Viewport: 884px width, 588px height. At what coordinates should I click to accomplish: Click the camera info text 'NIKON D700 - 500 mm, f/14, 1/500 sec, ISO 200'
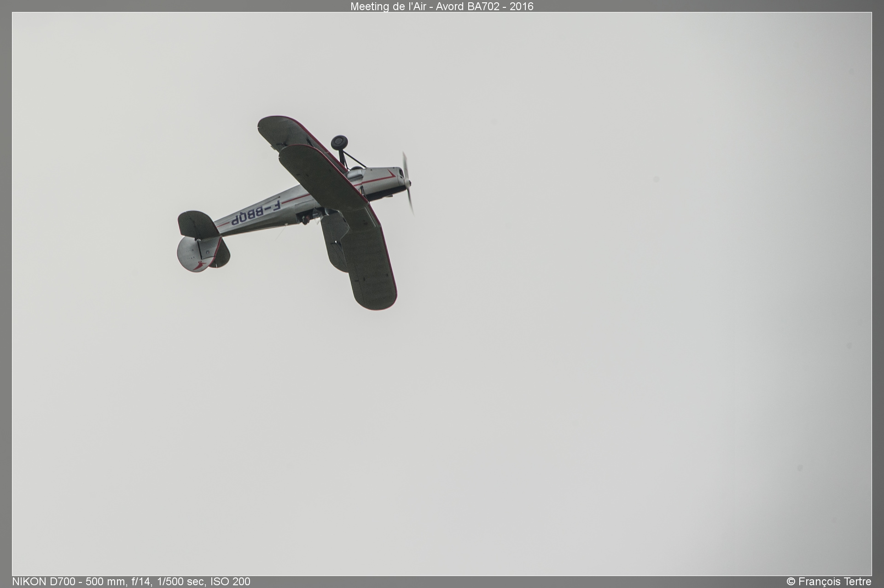tap(131, 582)
